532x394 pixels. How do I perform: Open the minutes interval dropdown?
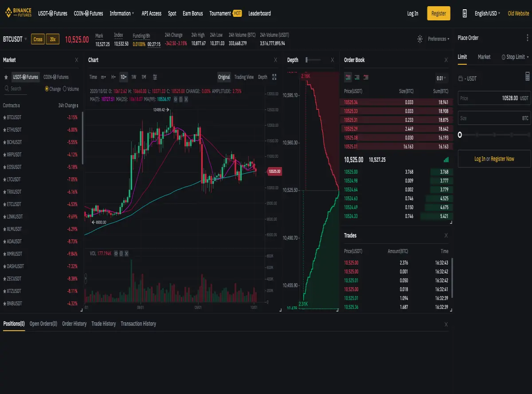[x=103, y=77]
